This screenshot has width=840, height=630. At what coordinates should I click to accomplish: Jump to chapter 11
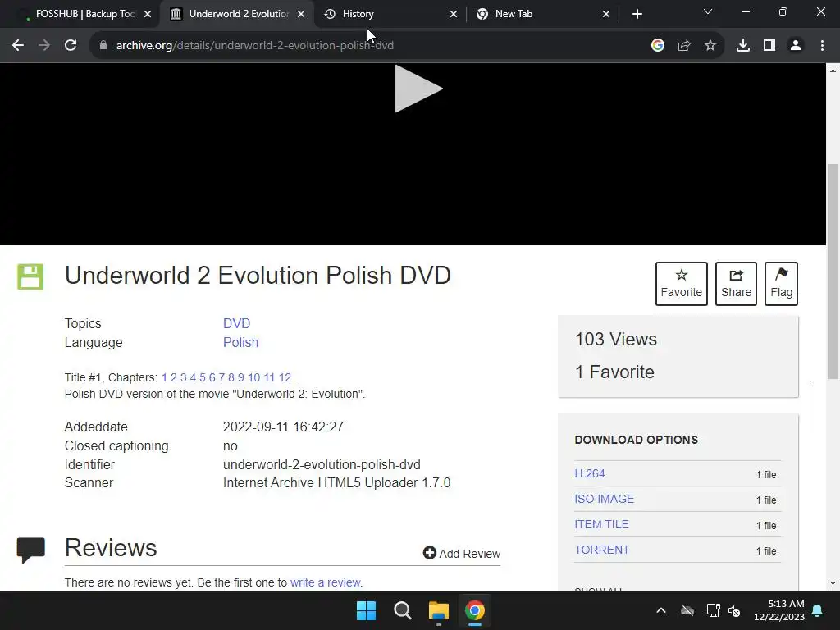point(269,377)
